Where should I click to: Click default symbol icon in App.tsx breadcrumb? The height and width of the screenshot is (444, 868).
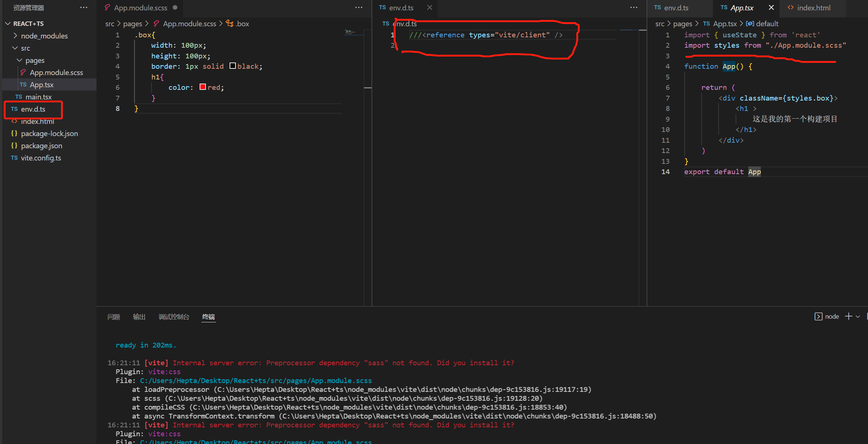click(750, 23)
